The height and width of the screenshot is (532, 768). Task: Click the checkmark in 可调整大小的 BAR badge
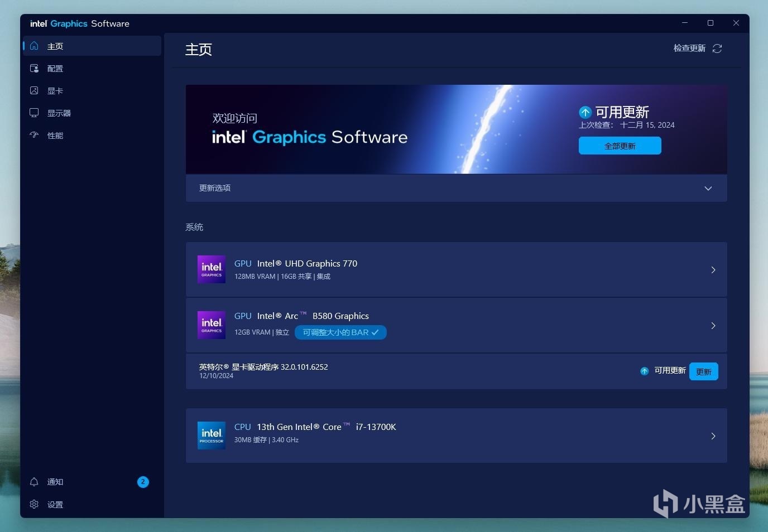coord(375,332)
